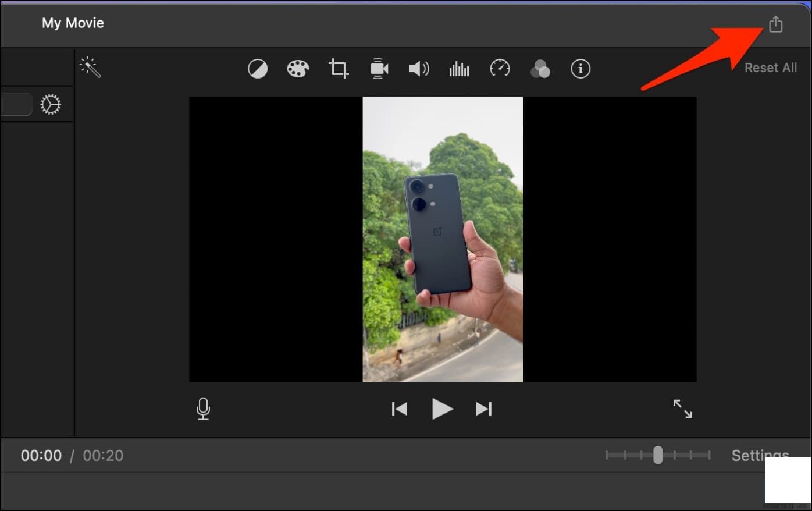Open the speed speedometer tool
Image resolution: width=812 pixels, height=511 pixels.
point(500,69)
